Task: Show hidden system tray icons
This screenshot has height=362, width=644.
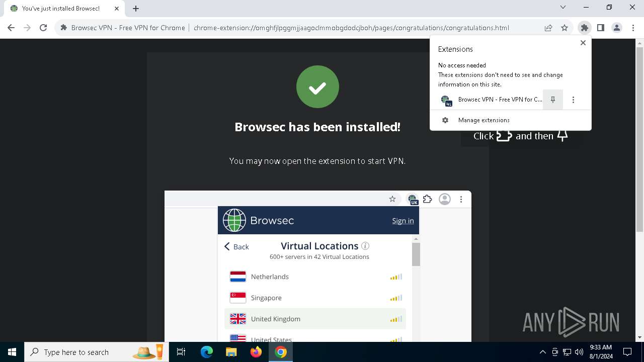Action: 543,352
